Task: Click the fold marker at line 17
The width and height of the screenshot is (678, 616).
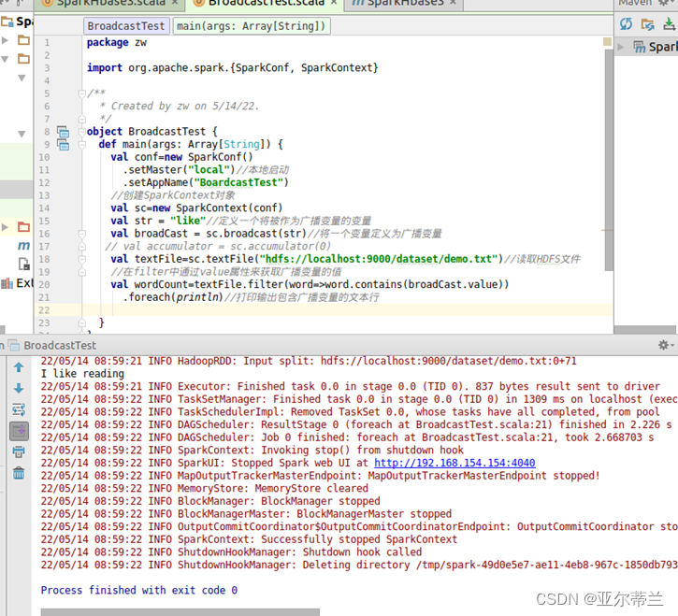Action: [x=81, y=247]
